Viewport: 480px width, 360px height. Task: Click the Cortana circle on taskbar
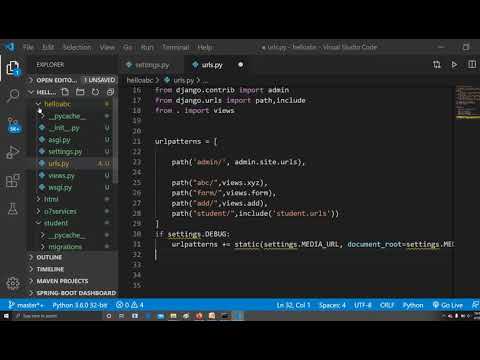pyautogui.click(x=109, y=316)
